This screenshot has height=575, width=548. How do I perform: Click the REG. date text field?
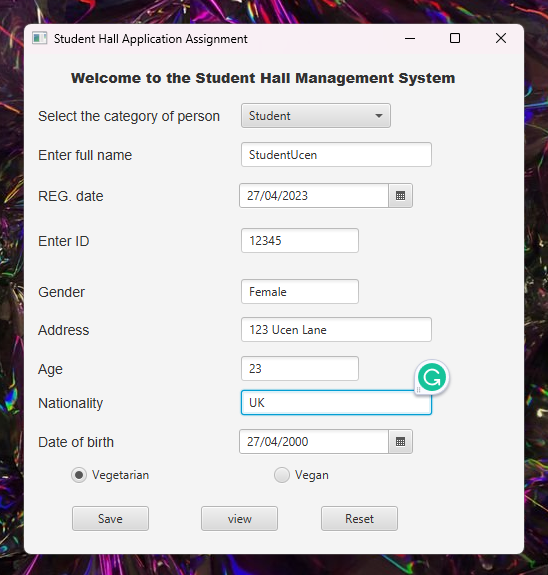coord(314,196)
